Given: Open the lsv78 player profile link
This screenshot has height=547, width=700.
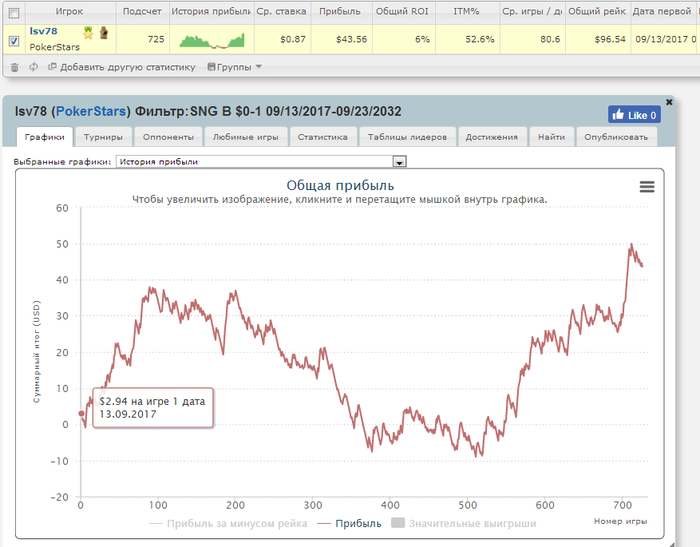Looking at the screenshot, I should click(43, 31).
